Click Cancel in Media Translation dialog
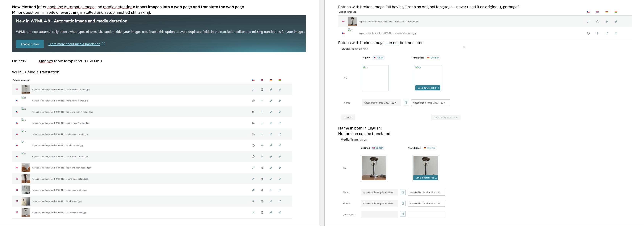The height and width of the screenshot is (226, 644). pos(348,117)
